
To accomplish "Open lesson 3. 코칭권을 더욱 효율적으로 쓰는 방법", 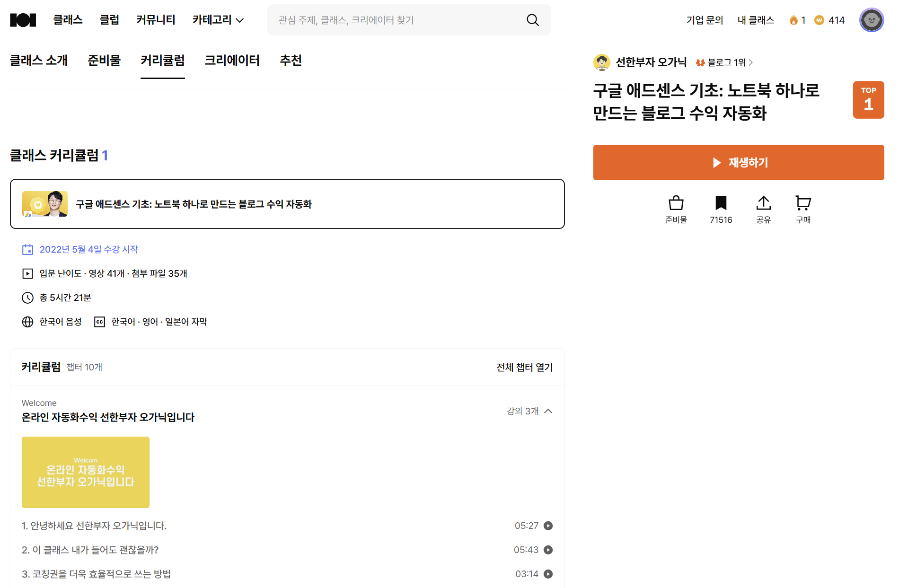I will click(x=96, y=574).
